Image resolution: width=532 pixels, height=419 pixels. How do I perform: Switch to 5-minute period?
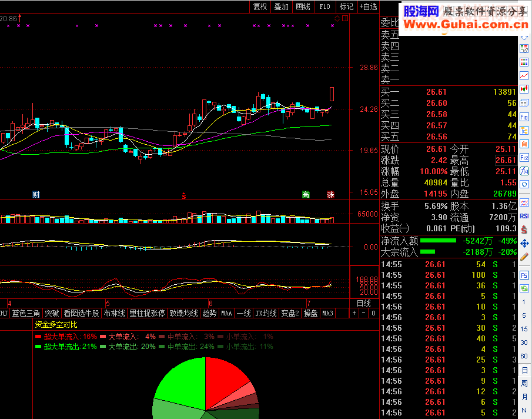(524, 315)
